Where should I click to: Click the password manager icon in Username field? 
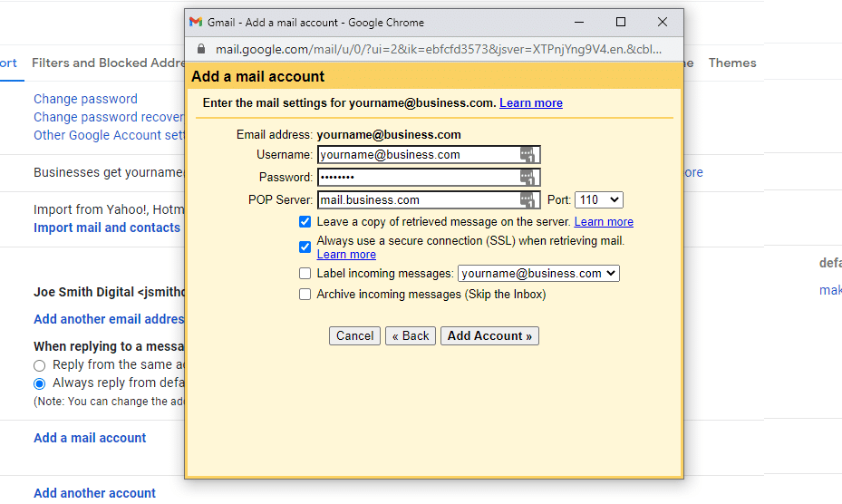pyautogui.click(x=527, y=155)
